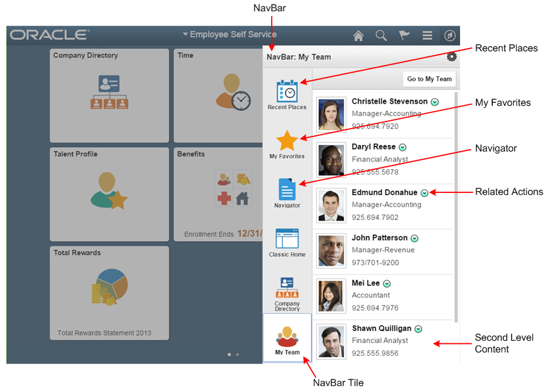Viewport: 550px width, 392px height.
Task: Select the first homepage page dot
Action: [229, 355]
